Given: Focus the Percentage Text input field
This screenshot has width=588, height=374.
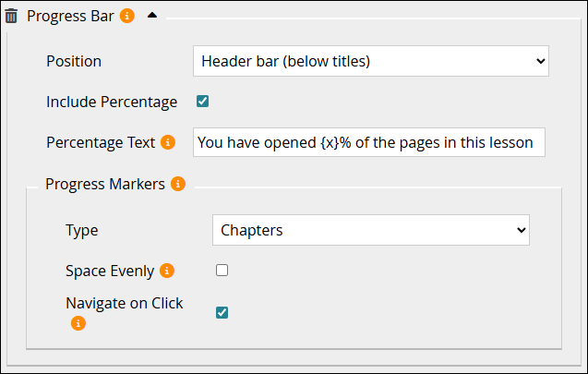Looking at the screenshot, I should pos(369,142).
